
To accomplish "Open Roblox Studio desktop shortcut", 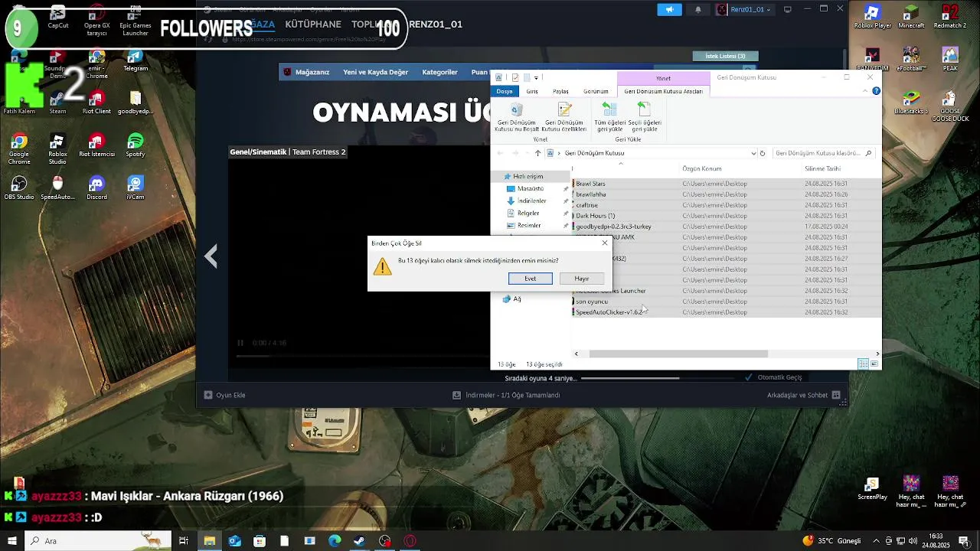I will coord(57,148).
